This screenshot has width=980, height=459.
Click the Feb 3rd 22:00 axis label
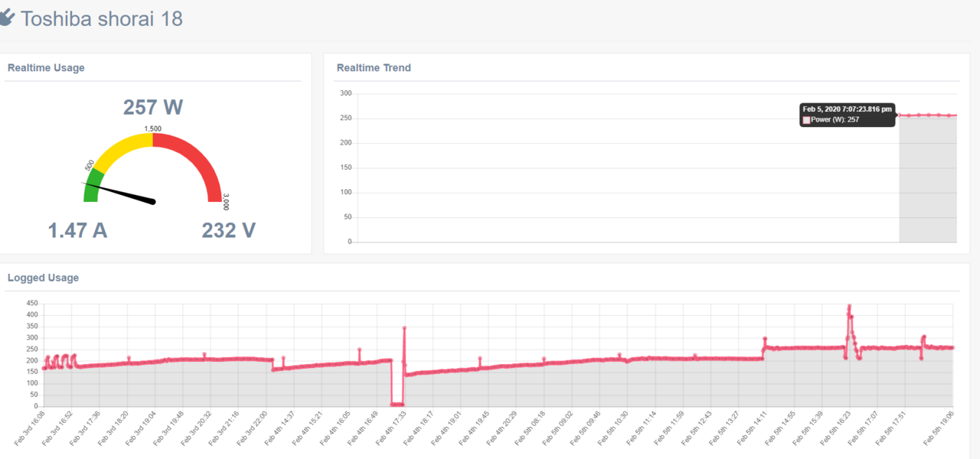(x=253, y=427)
